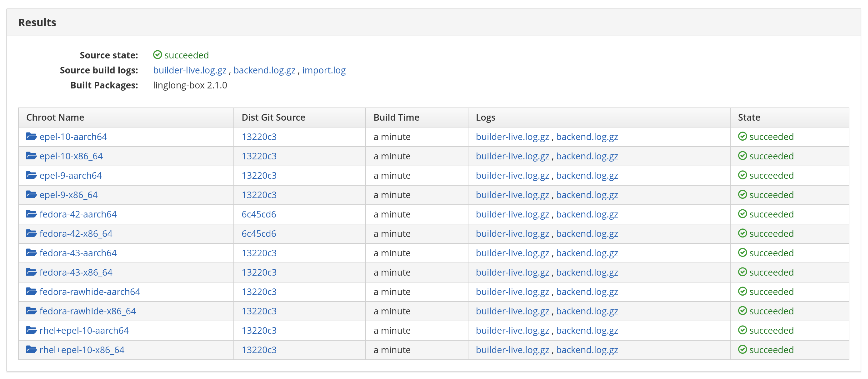
Task: Open the import.log link
Action: [324, 70]
